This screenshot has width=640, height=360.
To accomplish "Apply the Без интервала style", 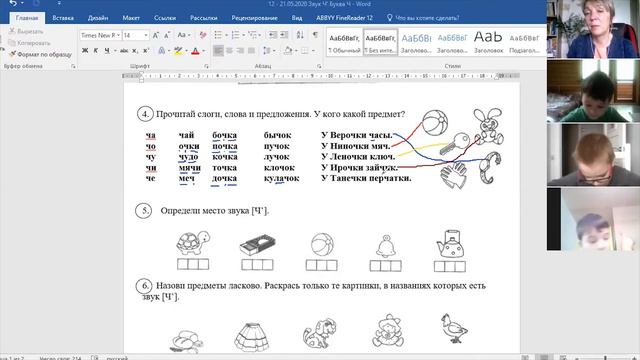I will 380,42.
